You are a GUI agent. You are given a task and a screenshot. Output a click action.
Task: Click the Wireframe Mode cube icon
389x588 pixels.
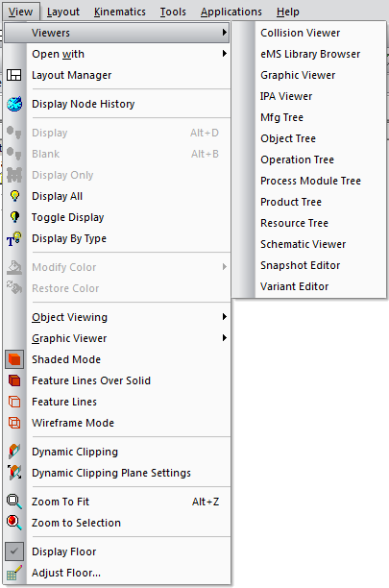click(x=14, y=423)
